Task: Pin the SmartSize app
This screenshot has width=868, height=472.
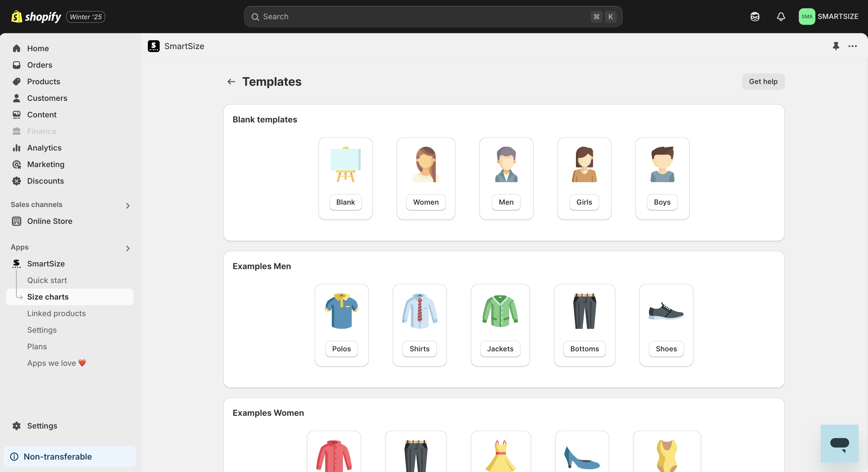Action: click(x=836, y=46)
